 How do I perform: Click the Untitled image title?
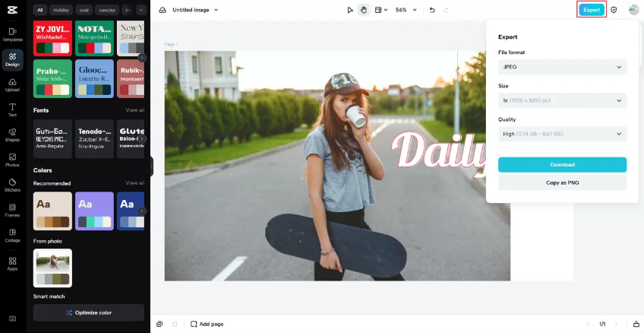[191, 10]
